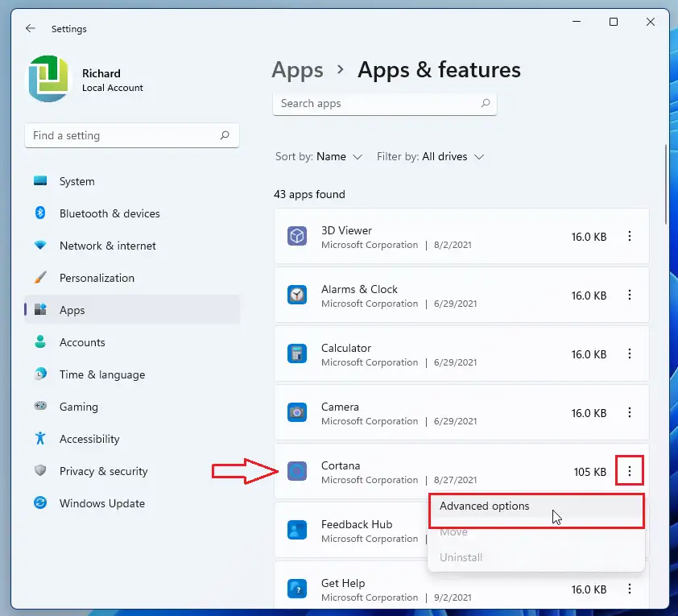This screenshot has width=678, height=616.
Task: Minimize the Settings window
Action: click(577, 22)
